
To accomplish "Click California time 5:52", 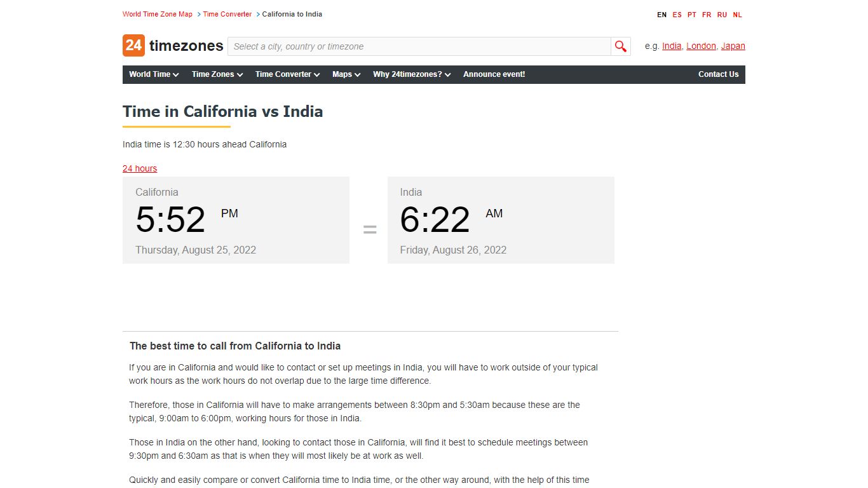I will click(170, 220).
